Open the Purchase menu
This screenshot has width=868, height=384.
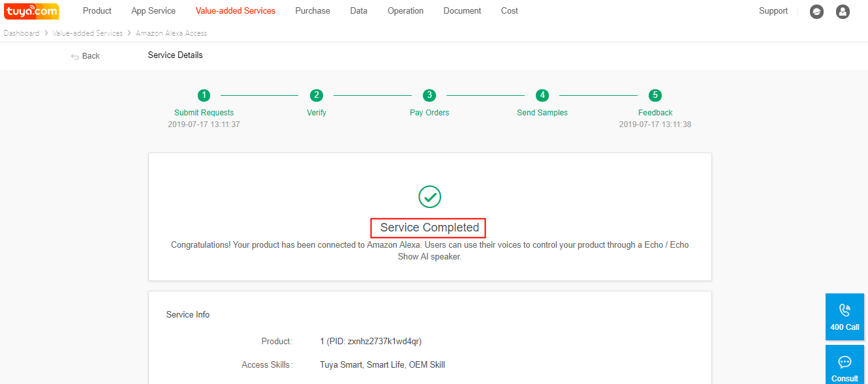[313, 11]
